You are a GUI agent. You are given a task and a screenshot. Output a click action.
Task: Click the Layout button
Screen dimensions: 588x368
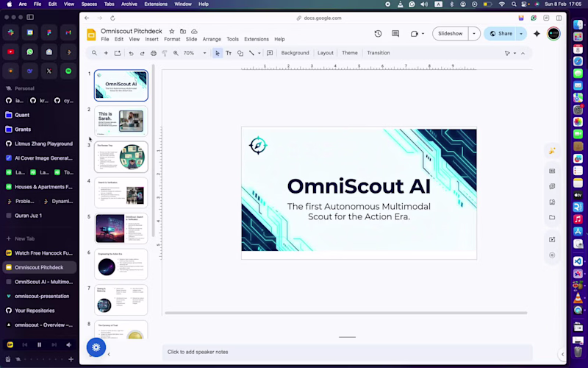point(325,53)
